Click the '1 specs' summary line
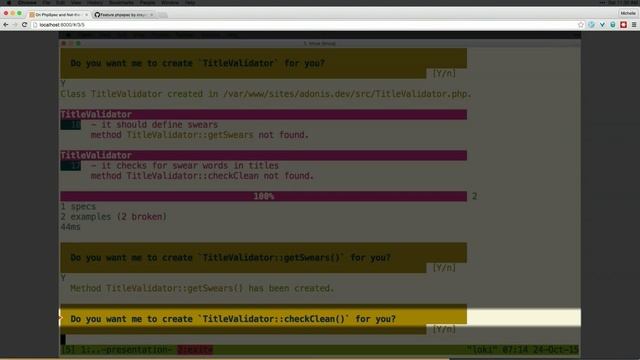This screenshot has width=640, height=360. tap(78, 207)
